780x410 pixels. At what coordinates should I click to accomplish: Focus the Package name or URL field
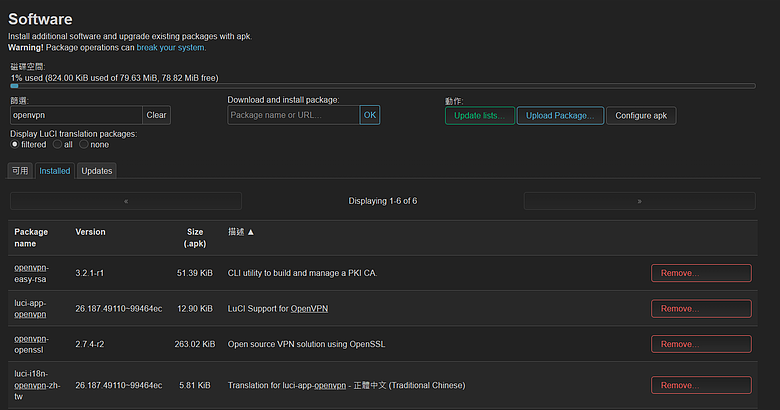(293, 115)
